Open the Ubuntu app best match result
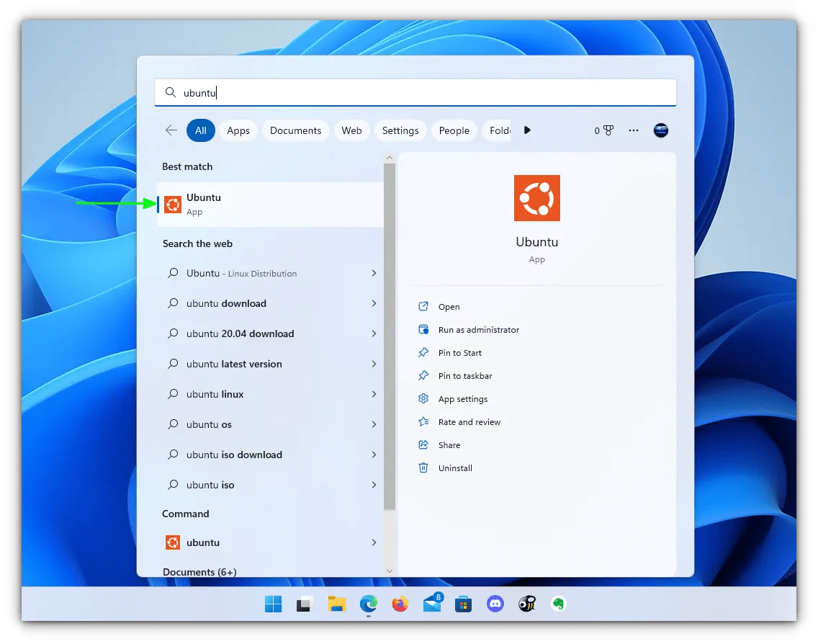Viewport: 818px width, 644px height. click(270, 204)
